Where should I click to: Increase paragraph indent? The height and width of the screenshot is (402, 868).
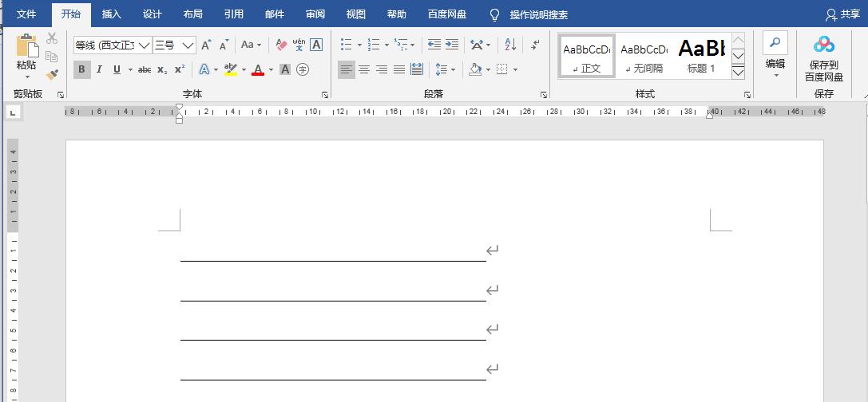452,45
